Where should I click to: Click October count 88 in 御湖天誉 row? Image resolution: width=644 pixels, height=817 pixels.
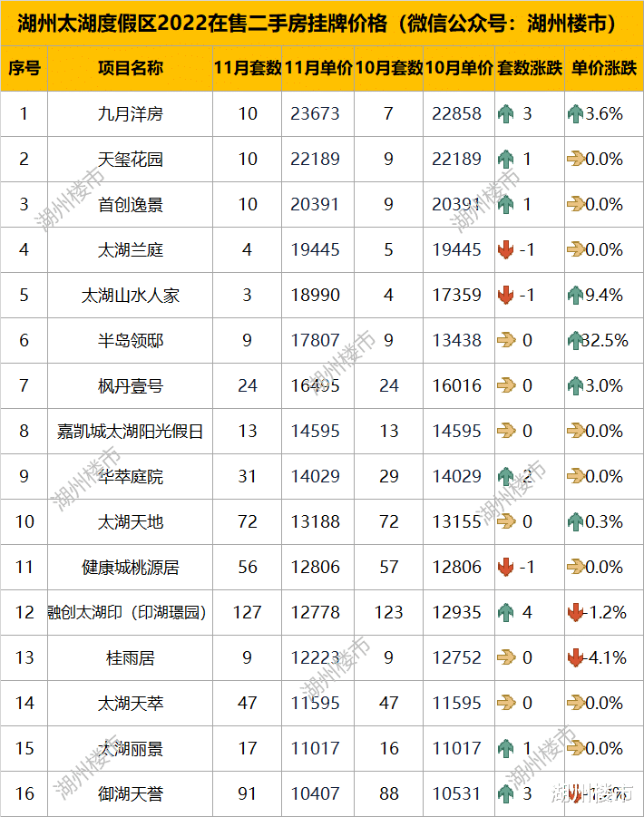coord(389,793)
